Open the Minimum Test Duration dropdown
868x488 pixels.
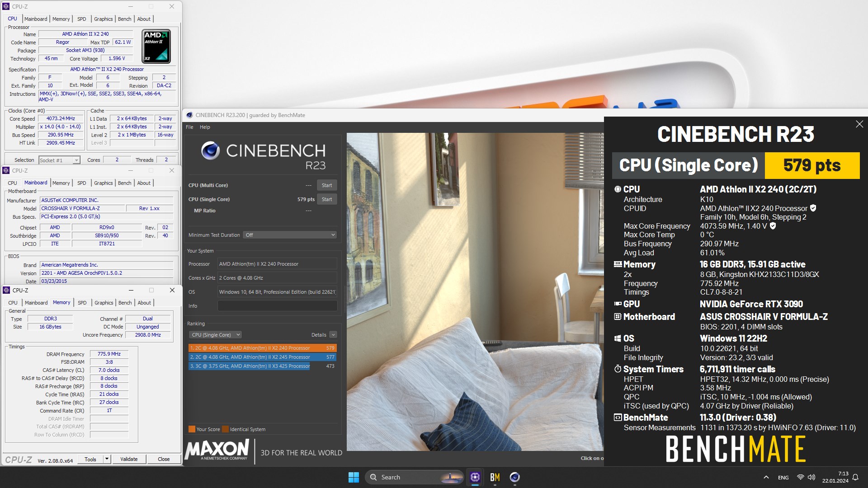click(290, 235)
